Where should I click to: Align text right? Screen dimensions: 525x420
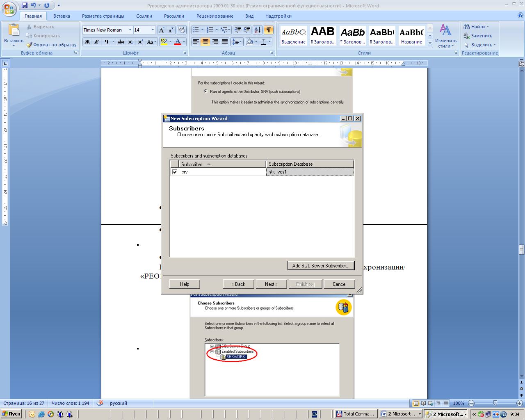215,42
